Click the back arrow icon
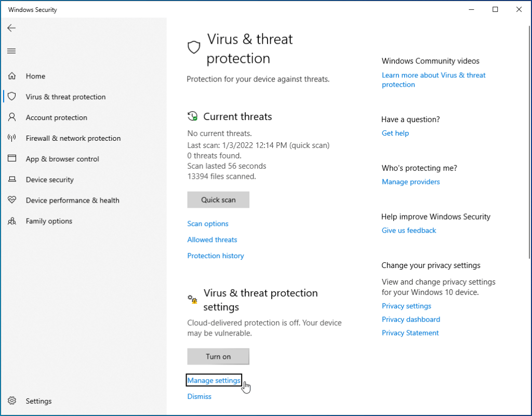The width and height of the screenshot is (532, 416). (x=11, y=28)
